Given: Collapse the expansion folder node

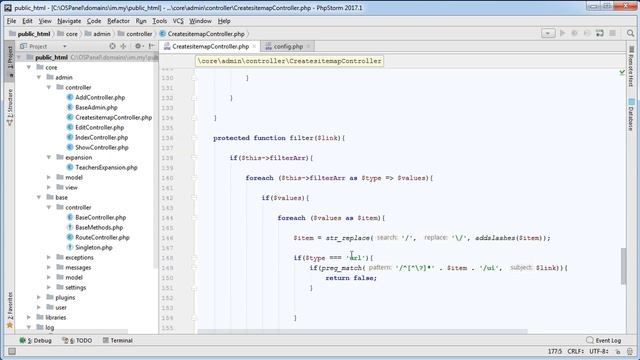Looking at the screenshot, I should click(49, 157).
